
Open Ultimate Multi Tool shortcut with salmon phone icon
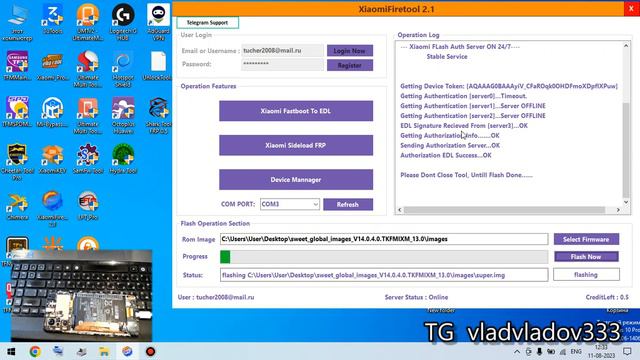pyautogui.click(x=88, y=116)
